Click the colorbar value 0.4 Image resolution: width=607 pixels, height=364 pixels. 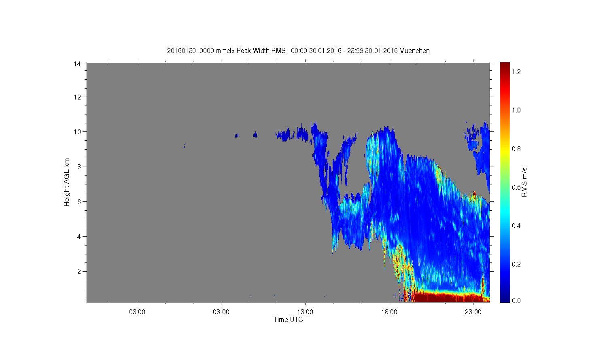(516, 226)
